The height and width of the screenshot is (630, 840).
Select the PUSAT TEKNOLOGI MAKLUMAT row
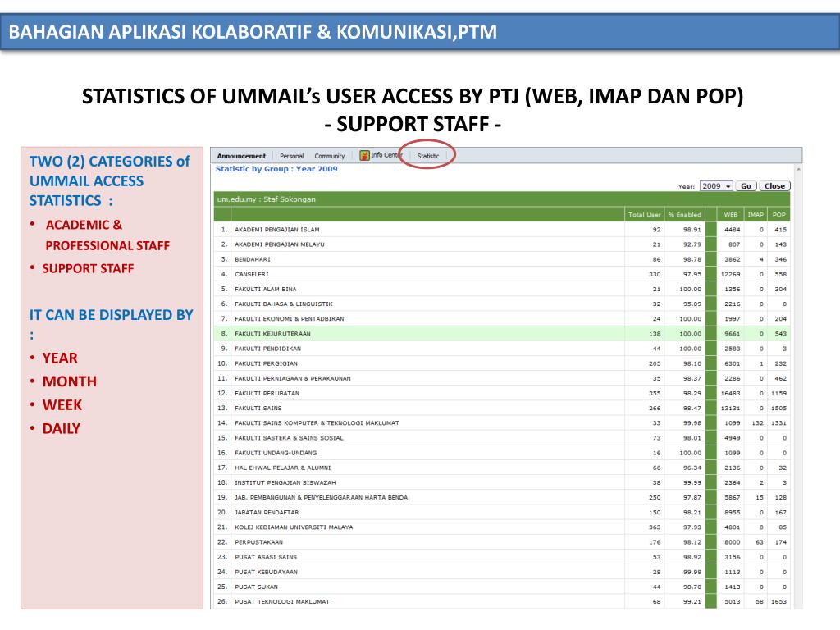click(501, 601)
